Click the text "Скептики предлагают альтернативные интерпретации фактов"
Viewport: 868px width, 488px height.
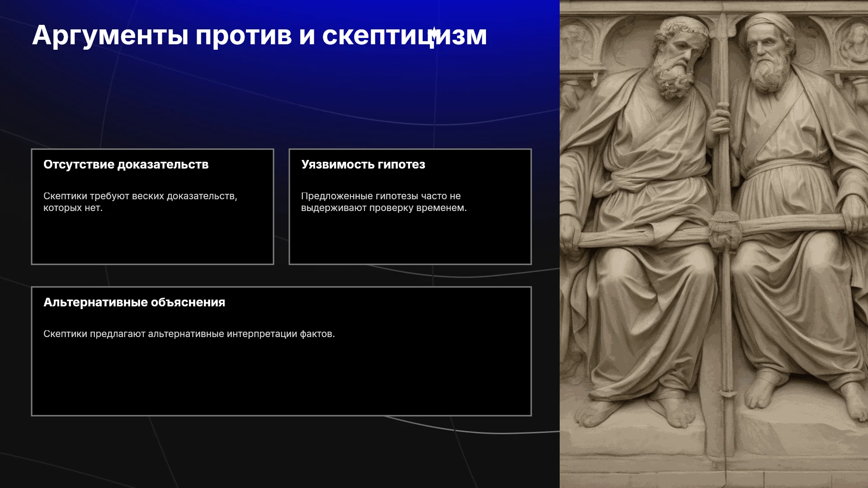(189, 334)
